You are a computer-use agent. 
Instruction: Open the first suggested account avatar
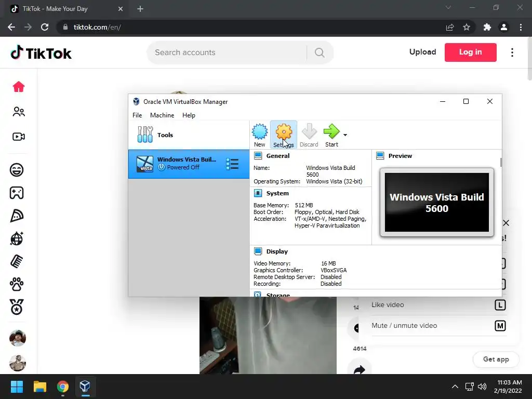(18, 338)
